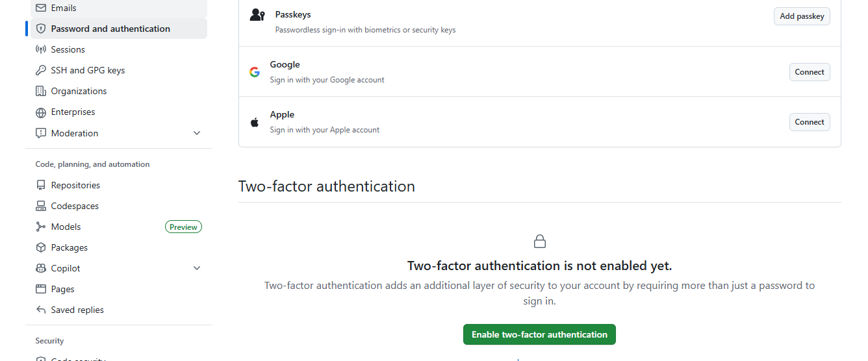Expand the Copilot section chevron
Image resolution: width=868 pixels, height=361 pixels.
pyautogui.click(x=197, y=268)
